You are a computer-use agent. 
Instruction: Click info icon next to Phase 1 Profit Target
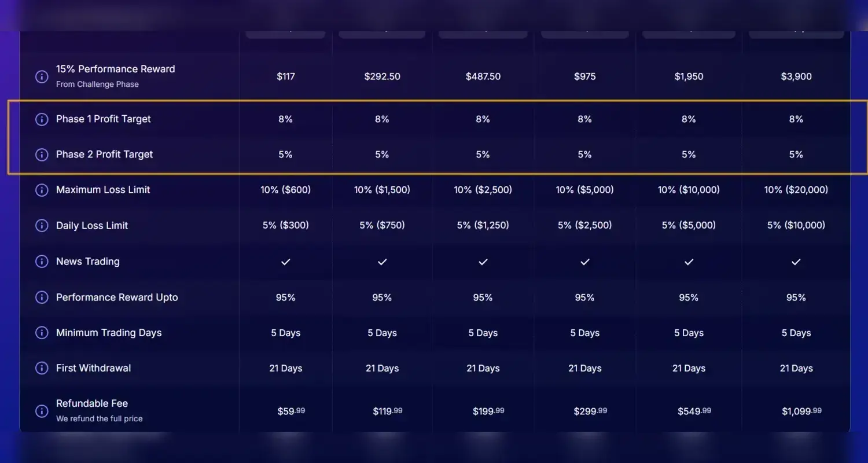pos(42,119)
